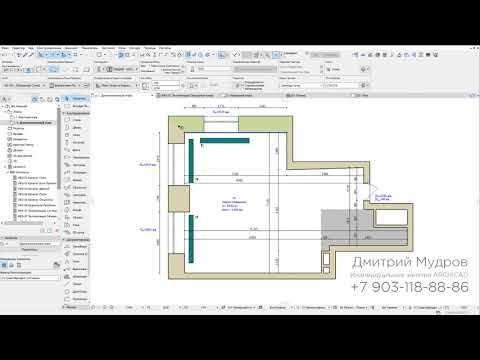480x360 pixels.
Task: Switch Navigator to Project Map
Action: (35, 99)
